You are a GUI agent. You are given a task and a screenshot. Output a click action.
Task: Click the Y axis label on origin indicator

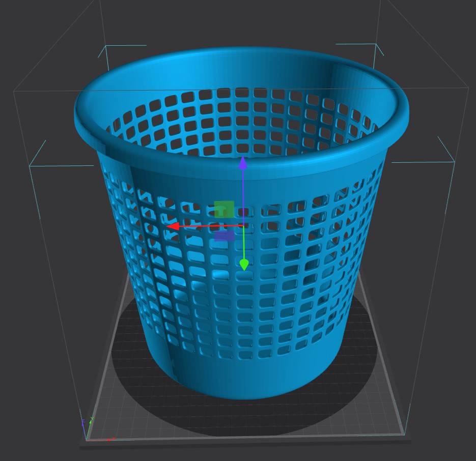pos(92,418)
